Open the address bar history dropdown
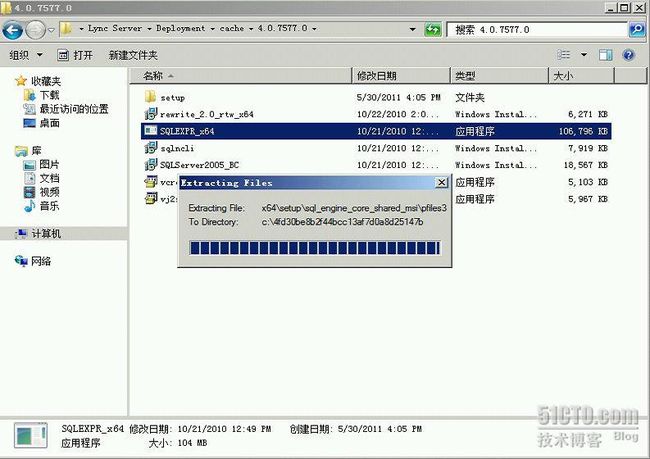The height and width of the screenshot is (459, 650). tap(412, 29)
